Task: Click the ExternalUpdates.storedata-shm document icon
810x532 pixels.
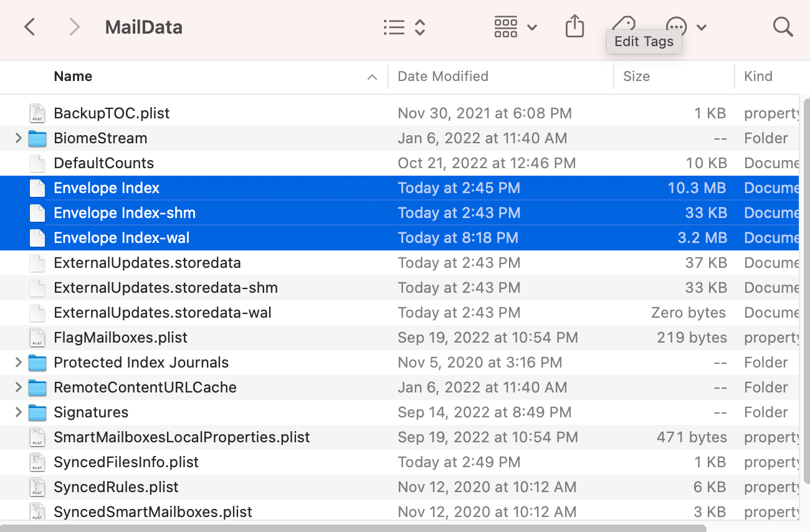Action: (37, 288)
